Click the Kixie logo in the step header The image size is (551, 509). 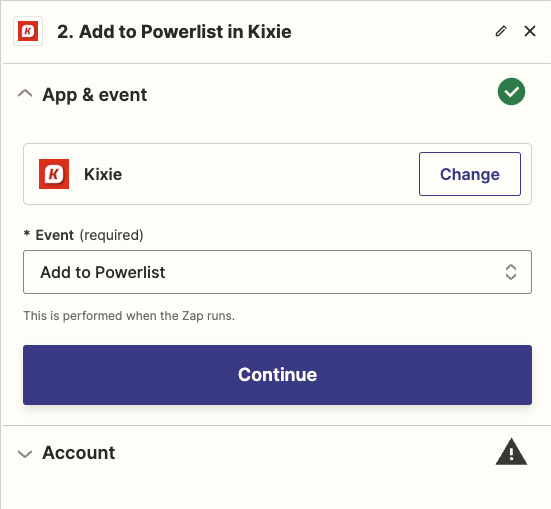click(x=28, y=31)
